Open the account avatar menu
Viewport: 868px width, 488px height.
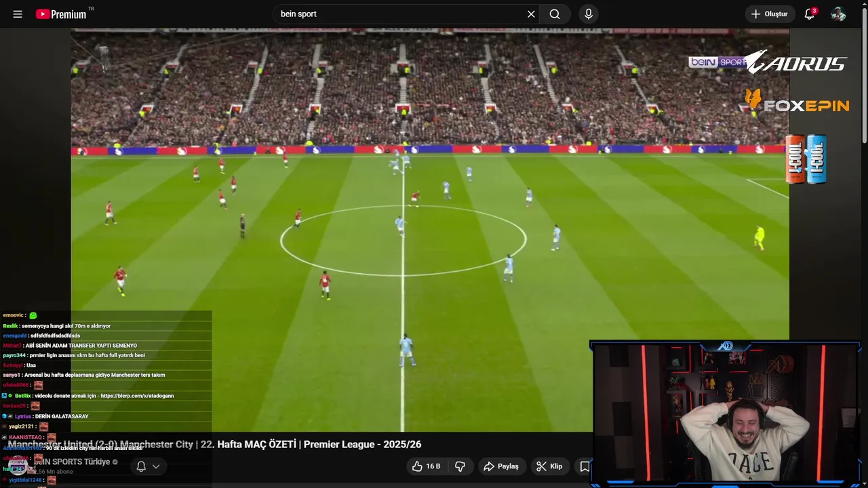(x=838, y=14)
